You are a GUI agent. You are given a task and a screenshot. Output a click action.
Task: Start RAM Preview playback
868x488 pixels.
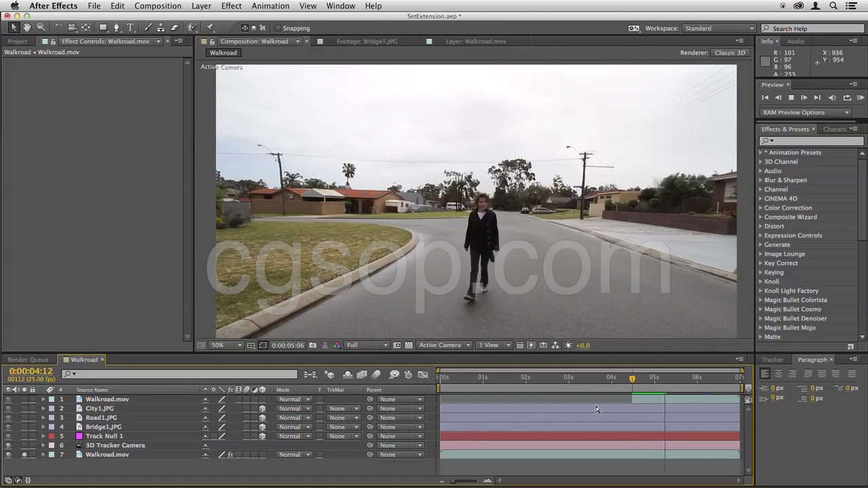point(861,98)
